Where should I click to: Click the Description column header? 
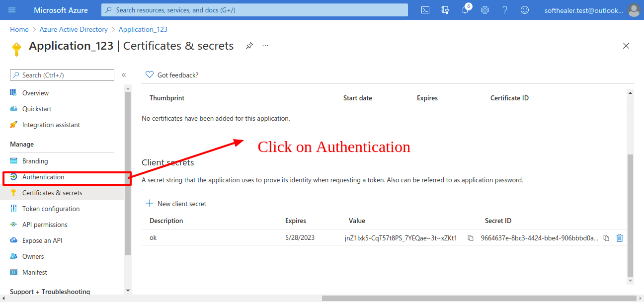coord(166,221)
